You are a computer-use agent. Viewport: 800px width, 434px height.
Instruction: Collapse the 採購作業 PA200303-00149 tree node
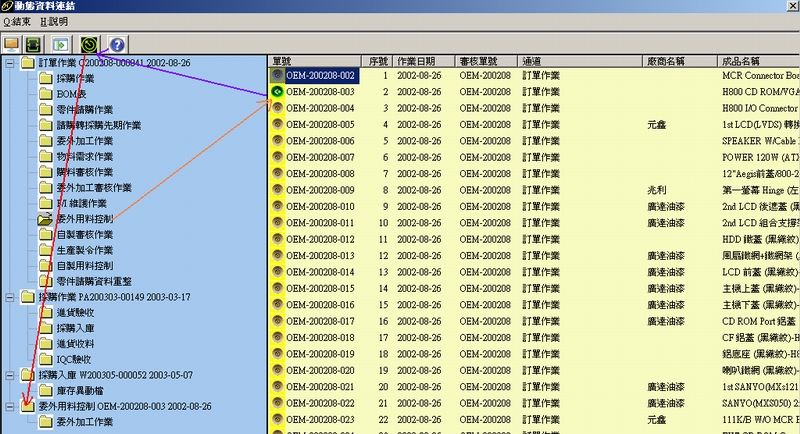tap(10, 297)
